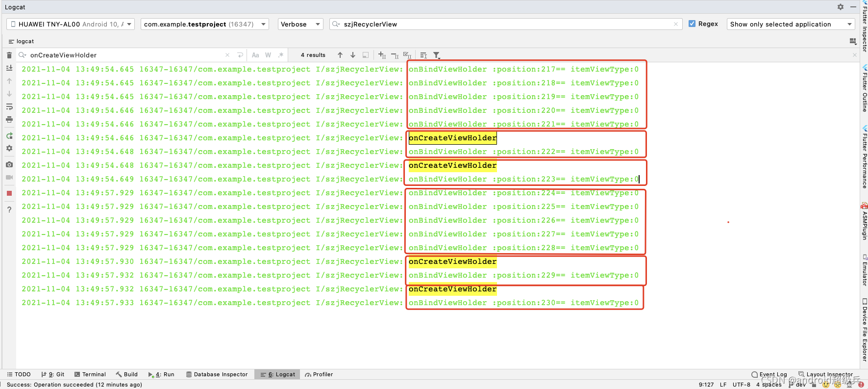Click the add-selection-for-next-occurrence icon

click(382, 55)
